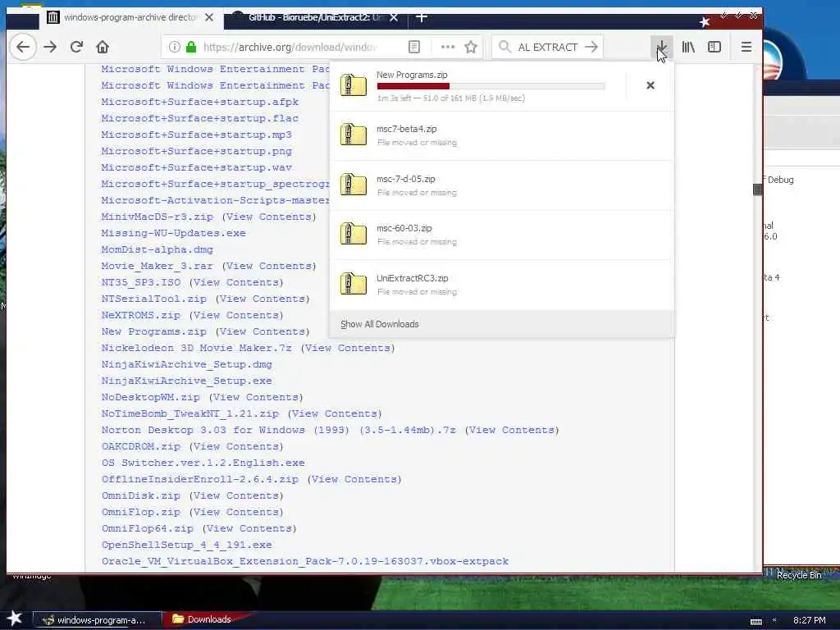Open the Start star button on taskbar
This screenshot has width=840, height=630.
pyautogui.click(x=15, y=619)
